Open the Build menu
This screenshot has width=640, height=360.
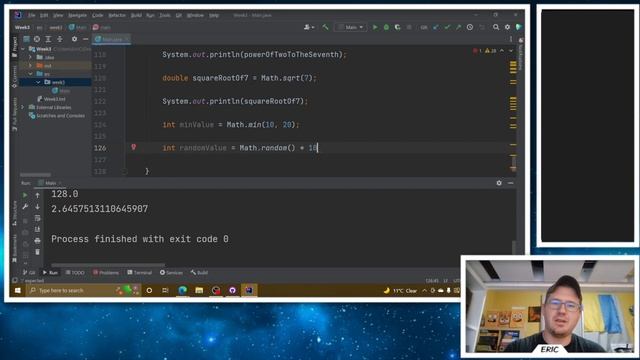[x=136, y=15]
